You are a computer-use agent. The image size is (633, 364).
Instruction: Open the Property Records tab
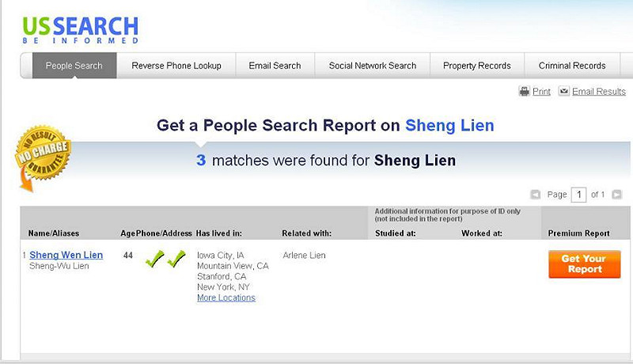click(477, 66)
